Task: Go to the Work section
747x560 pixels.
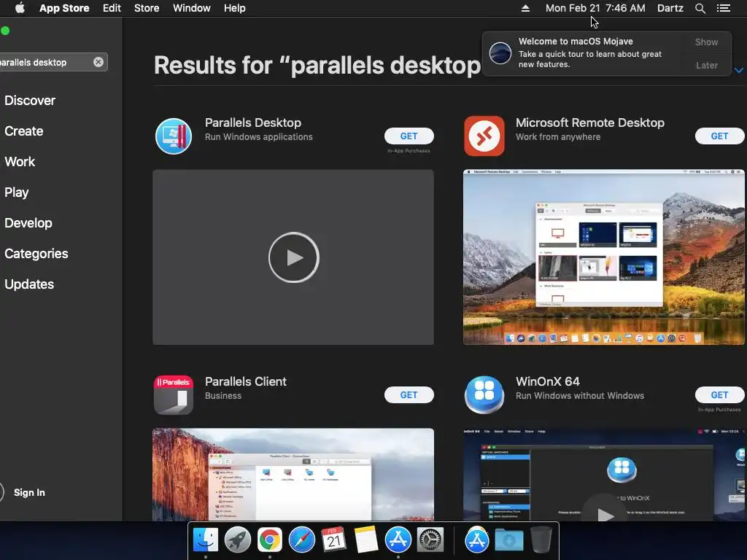Action: [x=20, y=161]
